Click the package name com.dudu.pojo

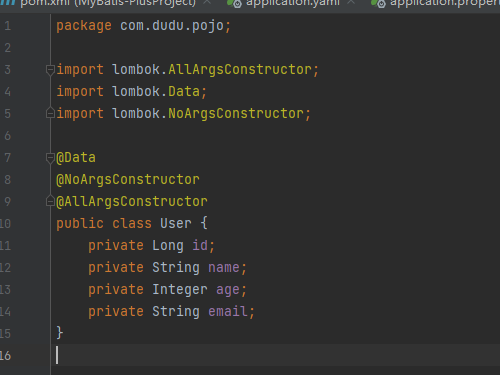tap(172, 26)
